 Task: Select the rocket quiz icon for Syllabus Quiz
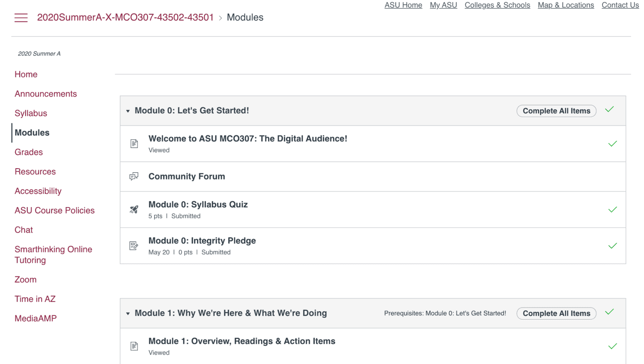coord(134,209)
